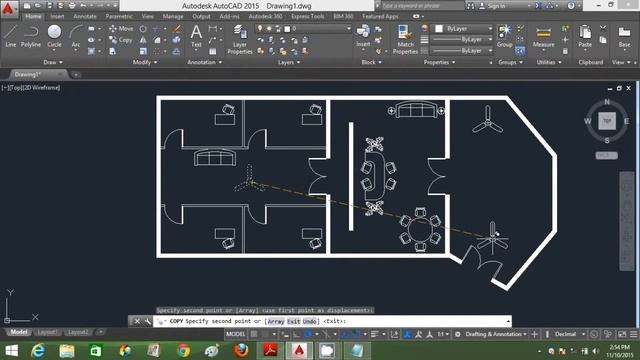Open the AutoCAD application menu logo
Viewport: 640px width, 360px height.
[8, 8]
